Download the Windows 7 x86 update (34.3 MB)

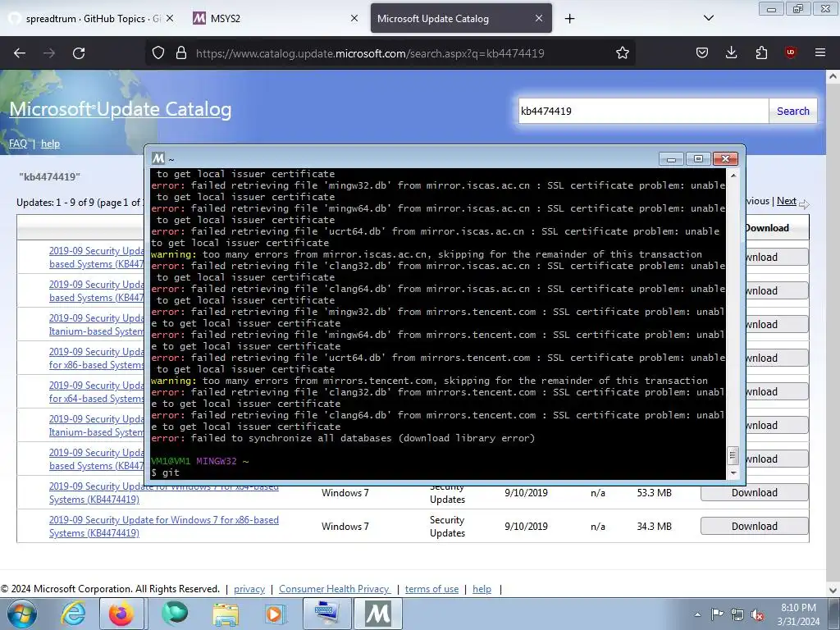pyautogui.click(x=755, y=526)
